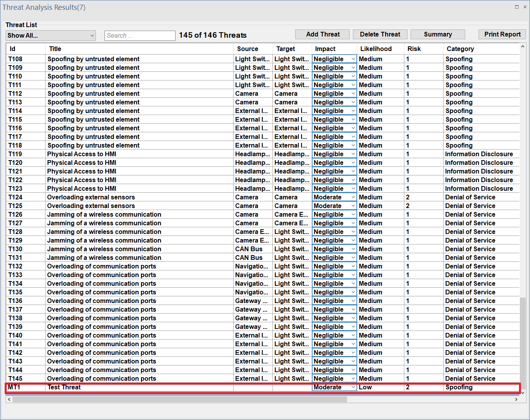Image resolution: width=530 pixels, height=420 pixels.
Task: Sort by the Likelihood column header
Action: (376, 49)
